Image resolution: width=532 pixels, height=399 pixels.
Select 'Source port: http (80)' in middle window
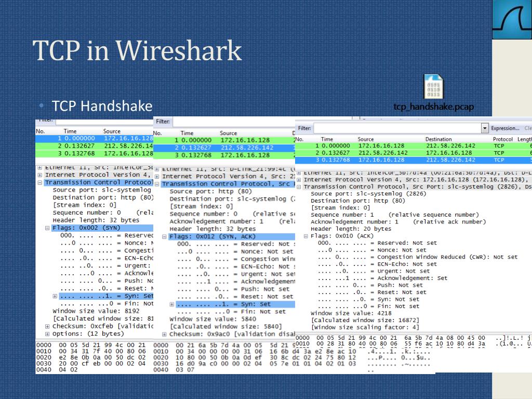(210, 191)
